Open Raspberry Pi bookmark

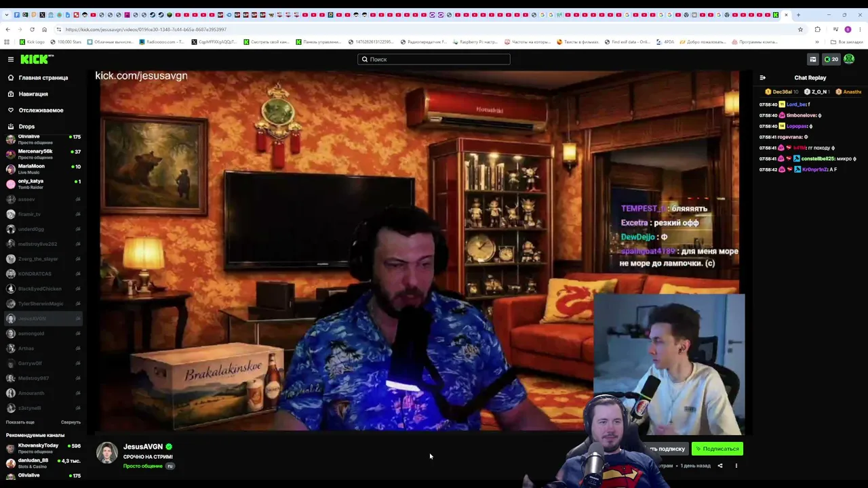[x=475, y=42]
